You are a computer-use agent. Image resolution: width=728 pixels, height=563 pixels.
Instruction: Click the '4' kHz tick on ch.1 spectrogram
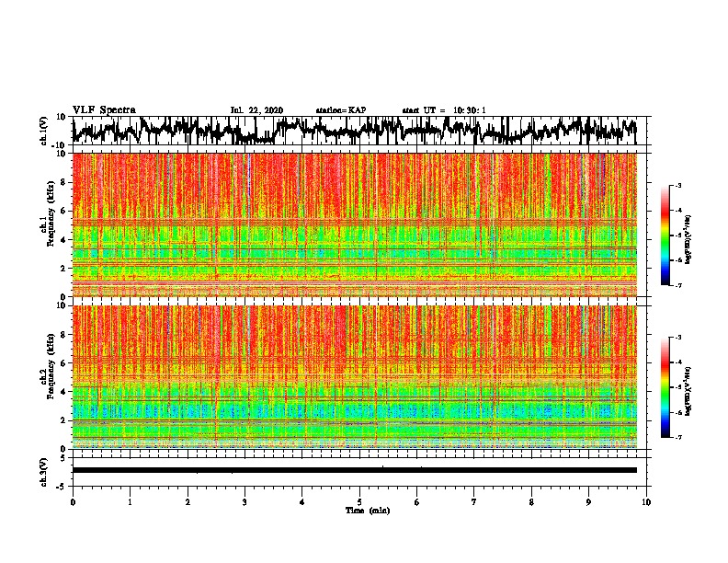click(x=63, y=240)
